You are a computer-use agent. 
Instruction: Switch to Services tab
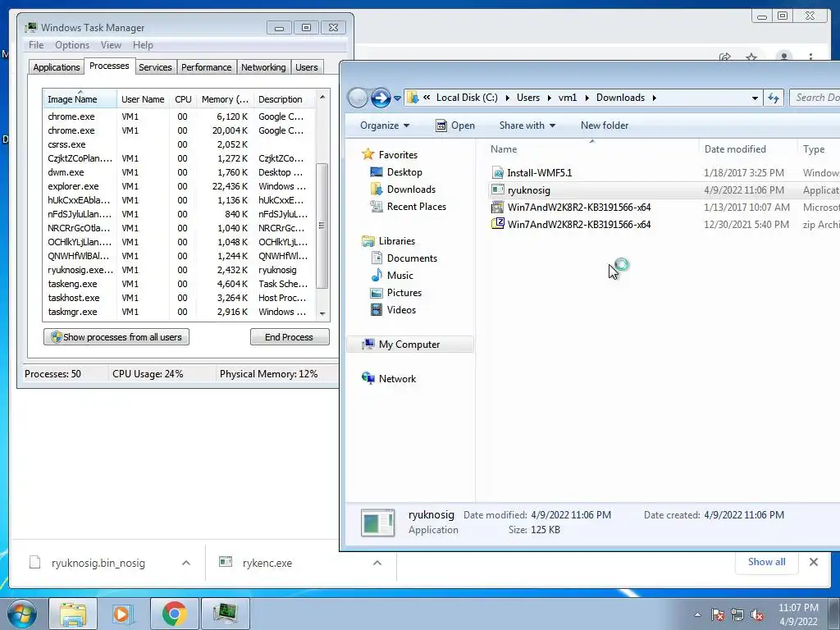pyautogui.click(x=155, y=67)
